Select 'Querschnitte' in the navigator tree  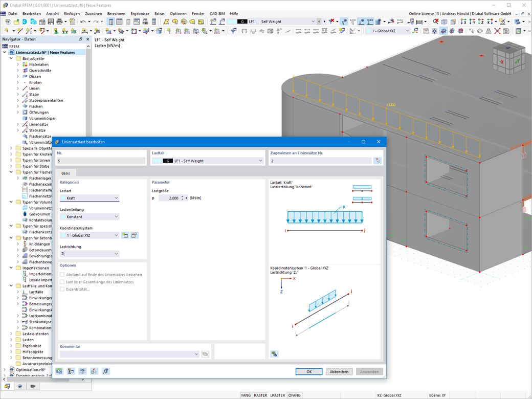[x=40, y=71]
